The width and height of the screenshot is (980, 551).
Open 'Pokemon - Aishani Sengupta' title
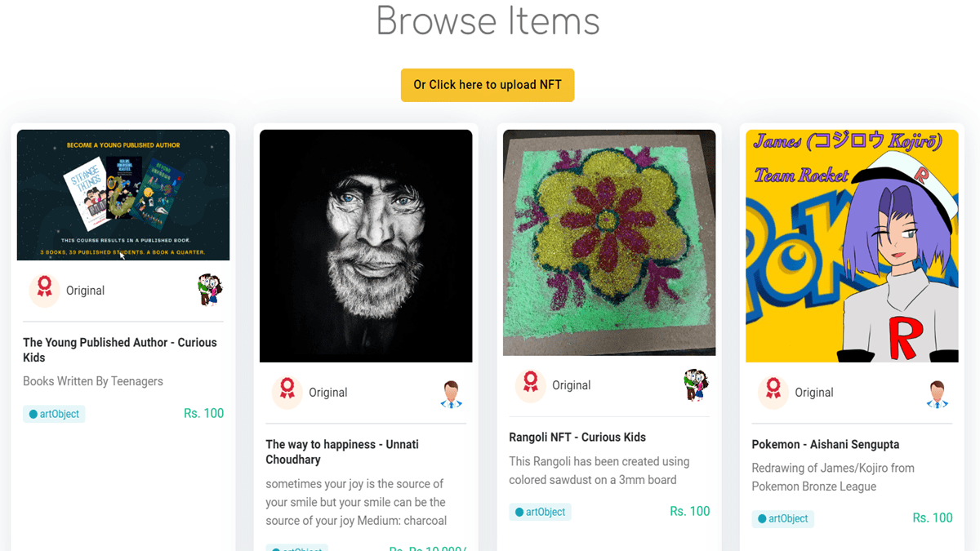826,444
